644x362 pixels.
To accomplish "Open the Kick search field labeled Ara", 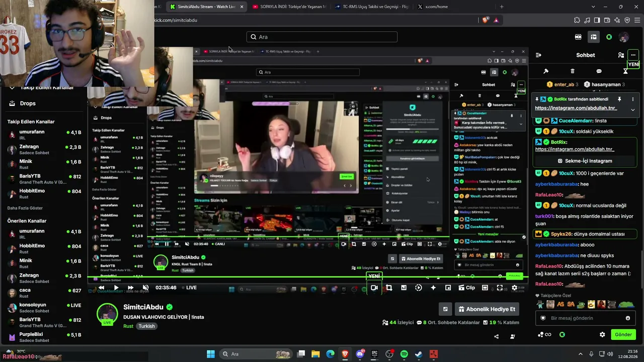I will (x=322, y=37).
